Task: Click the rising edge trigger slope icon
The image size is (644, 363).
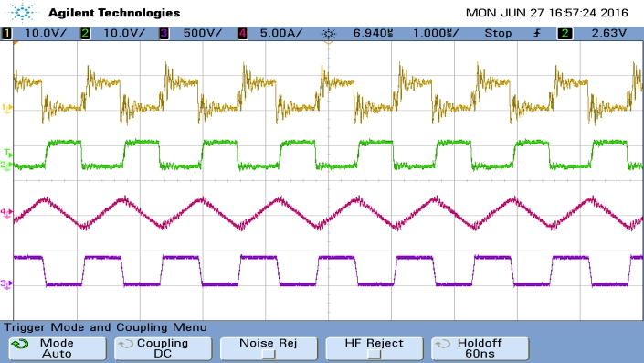Action: tap(537, 33)
